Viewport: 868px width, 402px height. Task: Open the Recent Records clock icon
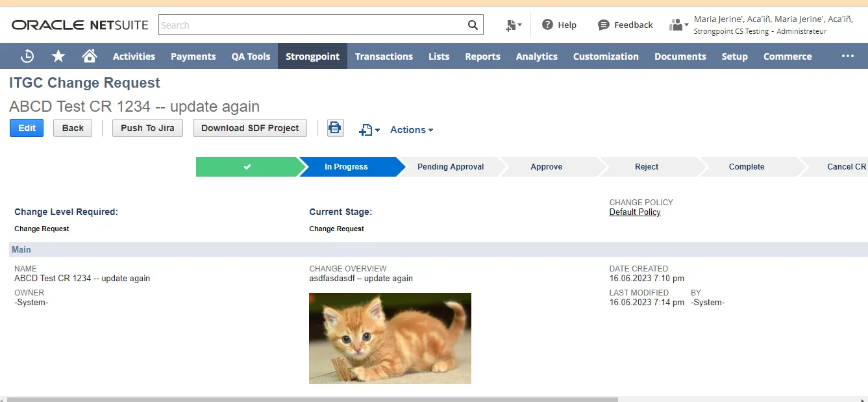click(27, 57)
